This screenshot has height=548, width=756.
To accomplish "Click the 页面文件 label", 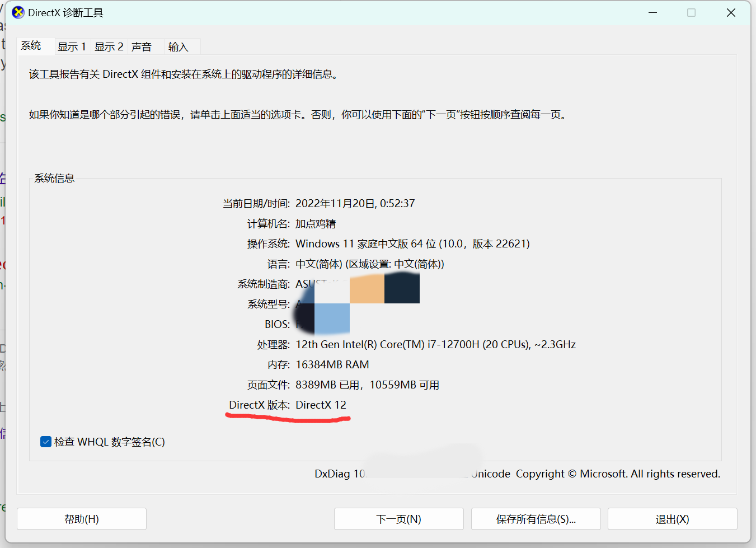I will click(269, 385).
